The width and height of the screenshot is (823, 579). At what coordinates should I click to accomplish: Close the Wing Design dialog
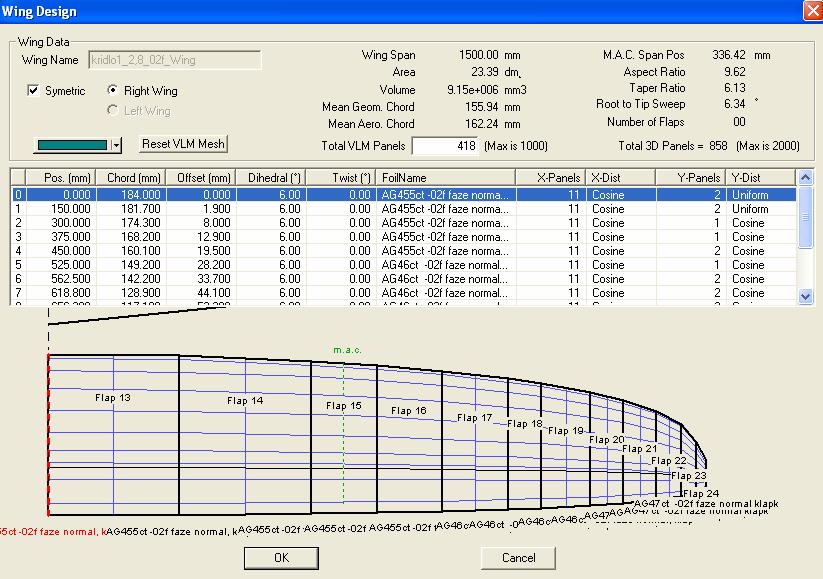point(813,11)
